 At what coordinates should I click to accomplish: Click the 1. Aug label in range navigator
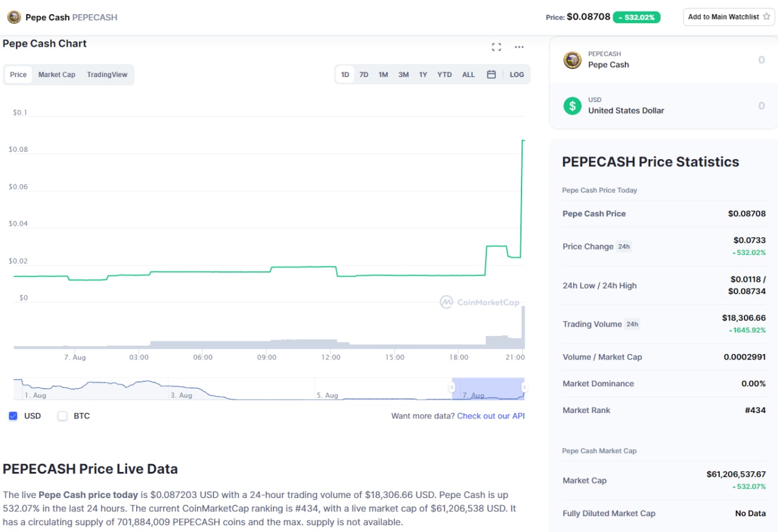pyautogui.click(x=35, y=395)
